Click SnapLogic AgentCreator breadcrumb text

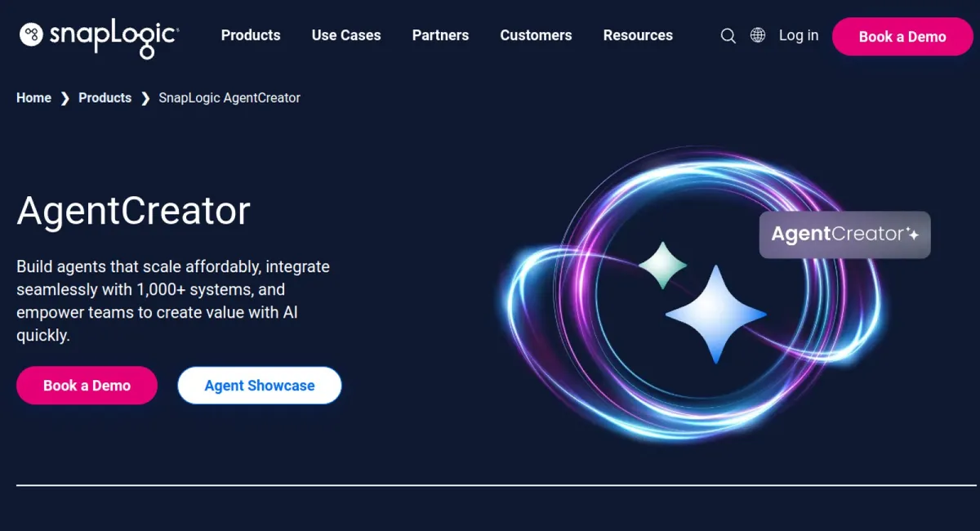(229, 98)
